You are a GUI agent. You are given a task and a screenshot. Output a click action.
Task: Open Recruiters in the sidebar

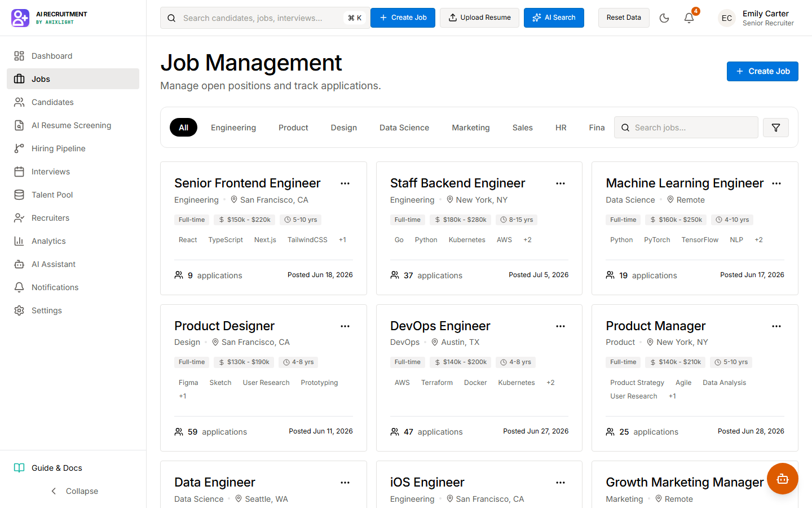(x=73, y=218)
